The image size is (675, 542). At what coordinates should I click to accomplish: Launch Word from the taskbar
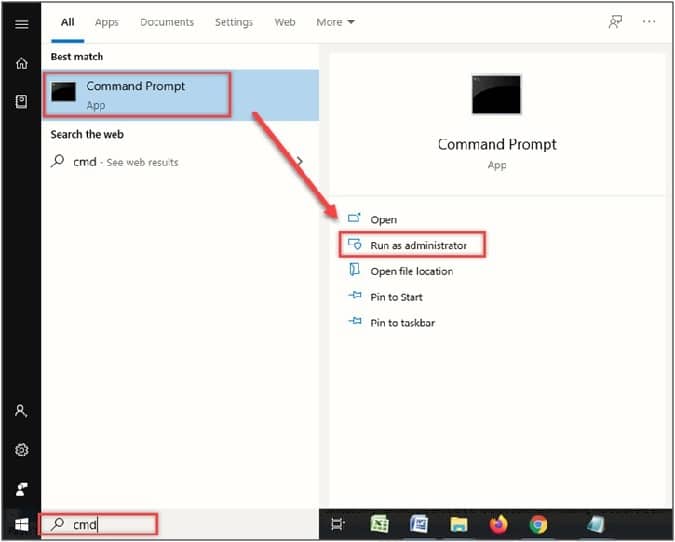click(419, 524)
